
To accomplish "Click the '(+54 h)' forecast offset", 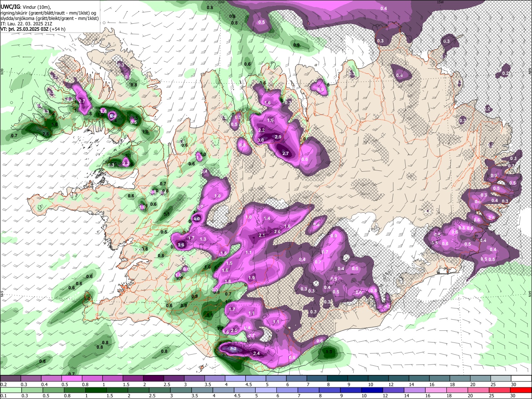I will coord(57,29).
